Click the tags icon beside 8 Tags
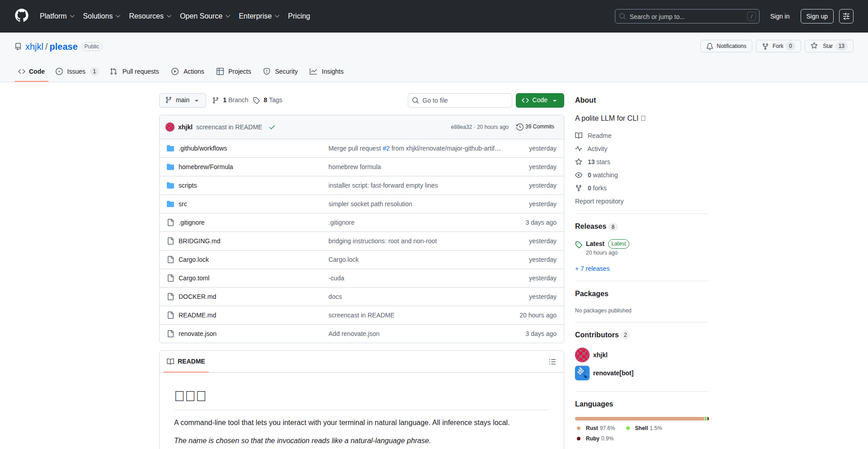The image size is (868, 449). 256,100
